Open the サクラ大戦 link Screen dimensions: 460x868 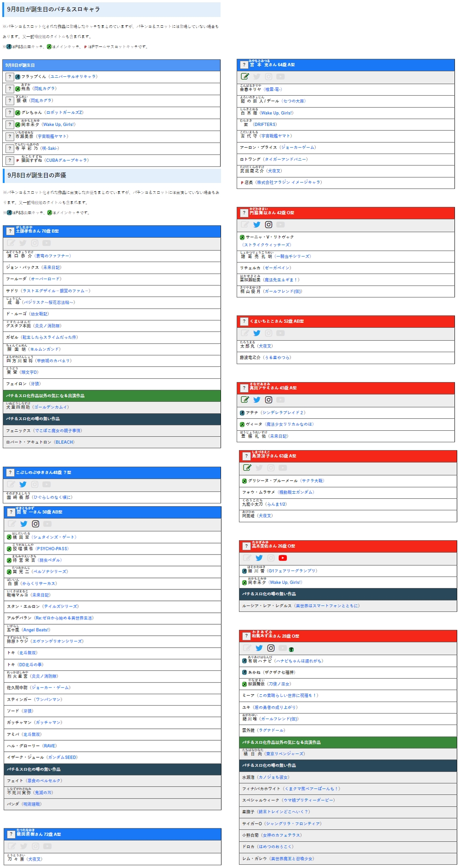click(x=313, y=481)
